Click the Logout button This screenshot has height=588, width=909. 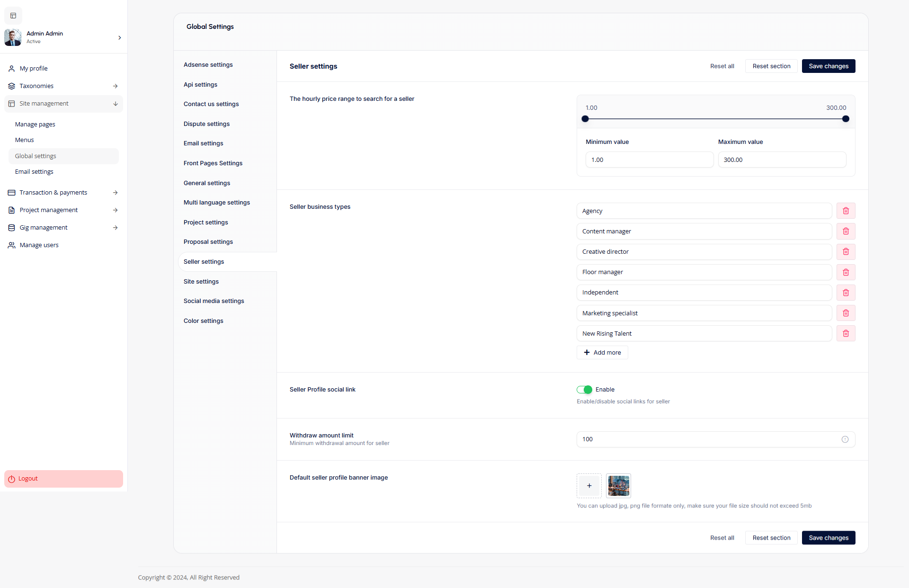tap(63, 479)
